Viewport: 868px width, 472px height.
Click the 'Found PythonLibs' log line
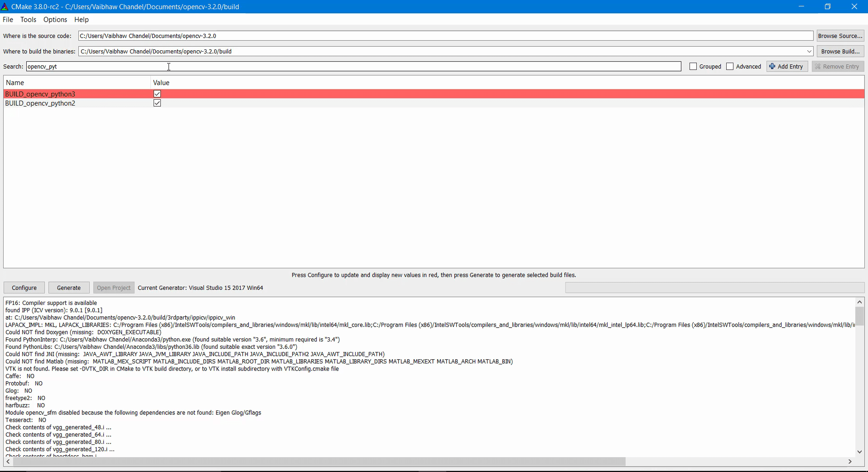click(x=151, y=347)
